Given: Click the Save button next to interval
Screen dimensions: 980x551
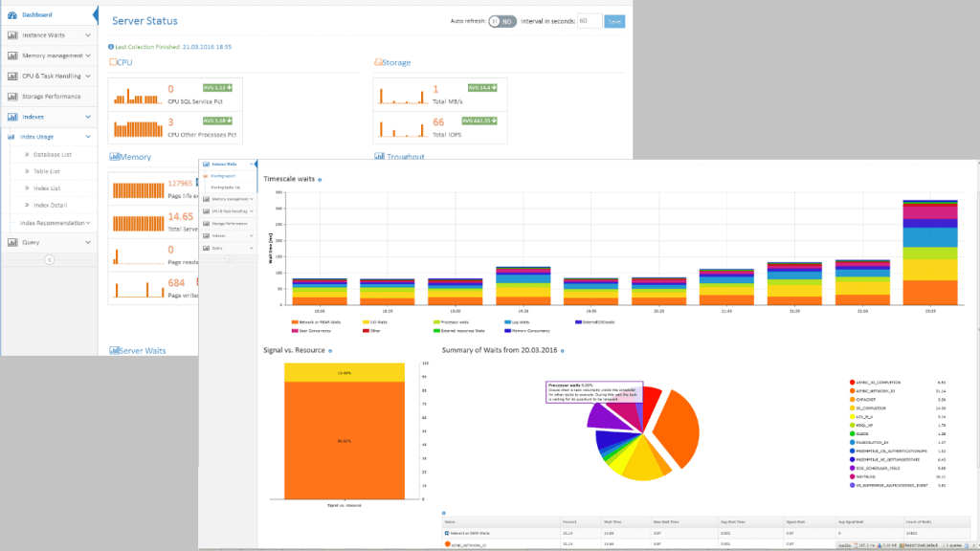Looking at the screenshot, I should click(613, 21).
